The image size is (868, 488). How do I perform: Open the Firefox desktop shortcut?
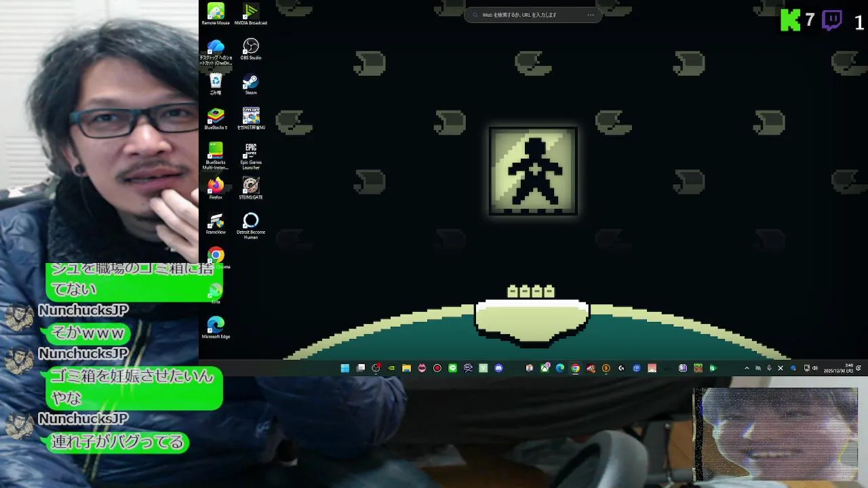tap(216, 188)
